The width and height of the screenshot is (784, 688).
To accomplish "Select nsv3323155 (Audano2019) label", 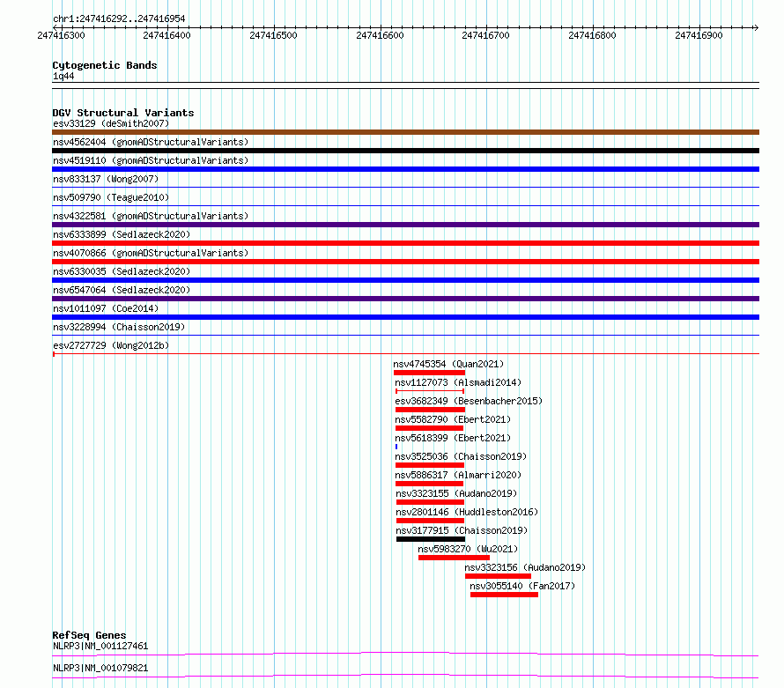I will tap(456, 493).
